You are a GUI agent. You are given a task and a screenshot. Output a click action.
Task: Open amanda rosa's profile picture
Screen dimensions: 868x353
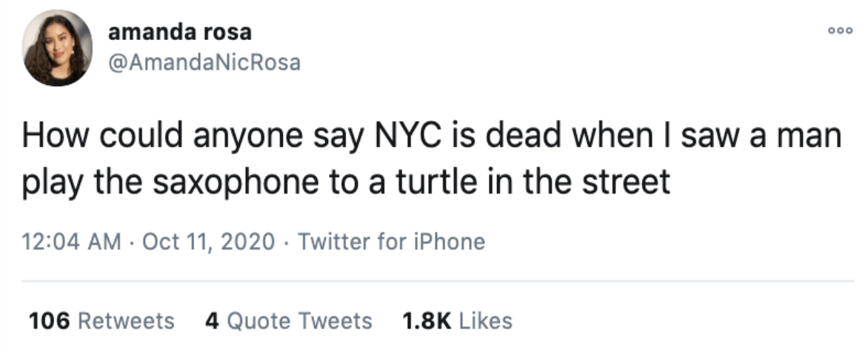tap(57, 47)
